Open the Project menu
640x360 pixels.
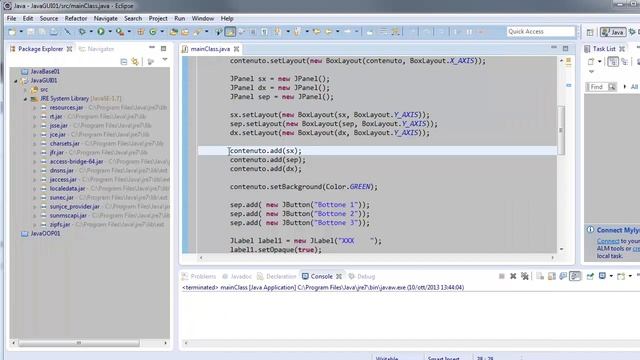(158, 18)
